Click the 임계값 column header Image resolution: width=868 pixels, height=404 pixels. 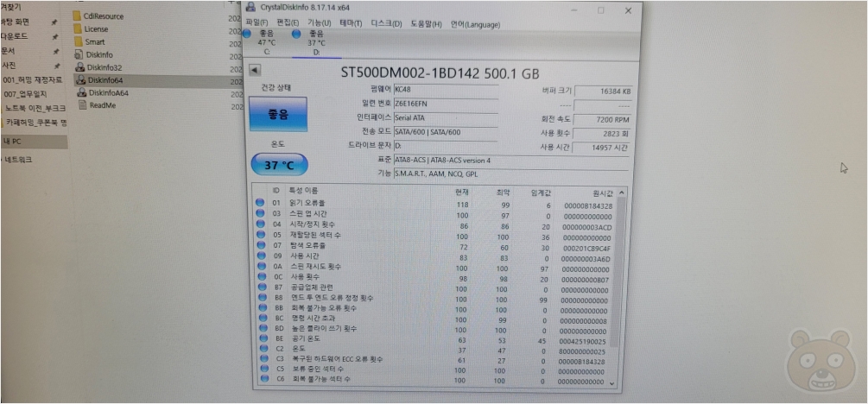click(541, 192)
